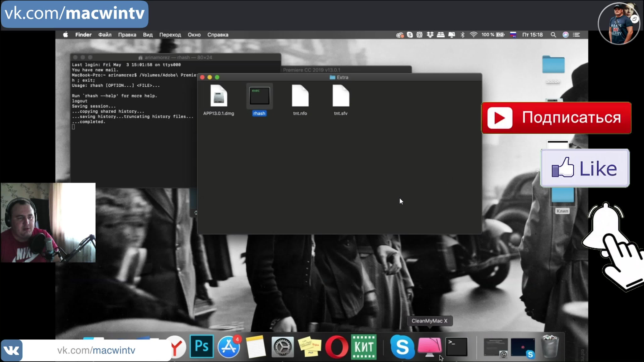Viewport: 644px width, 362px height.
Task: Open Notes from the Dock
Action: 255,346
